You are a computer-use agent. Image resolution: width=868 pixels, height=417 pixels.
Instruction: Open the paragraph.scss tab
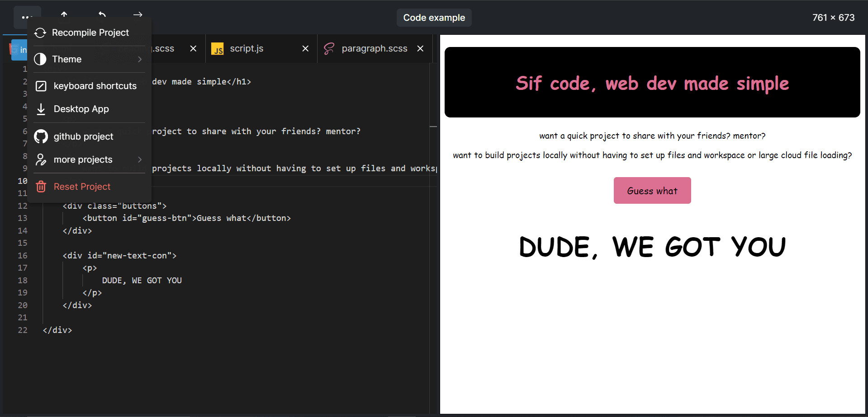click(x=374, y=48)
